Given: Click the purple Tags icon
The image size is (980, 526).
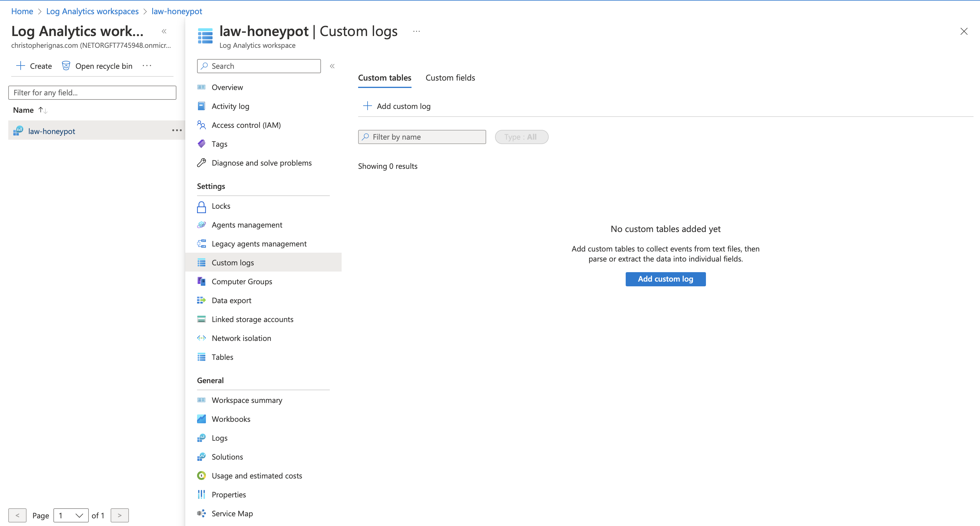Looking at the screenshot, I should pos(201,144).
